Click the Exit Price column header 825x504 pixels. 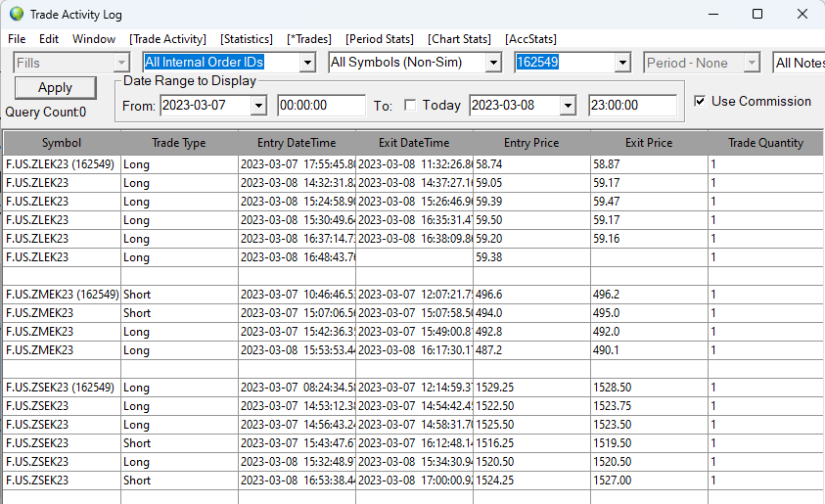click(649, 143)
